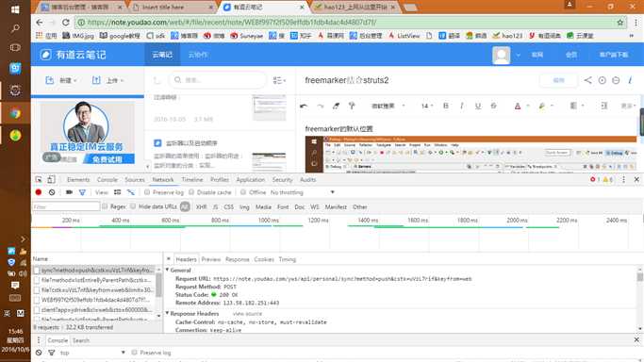This screenshot has width=644, height=362.
Task: Reload the browser page
Action: 66,23
